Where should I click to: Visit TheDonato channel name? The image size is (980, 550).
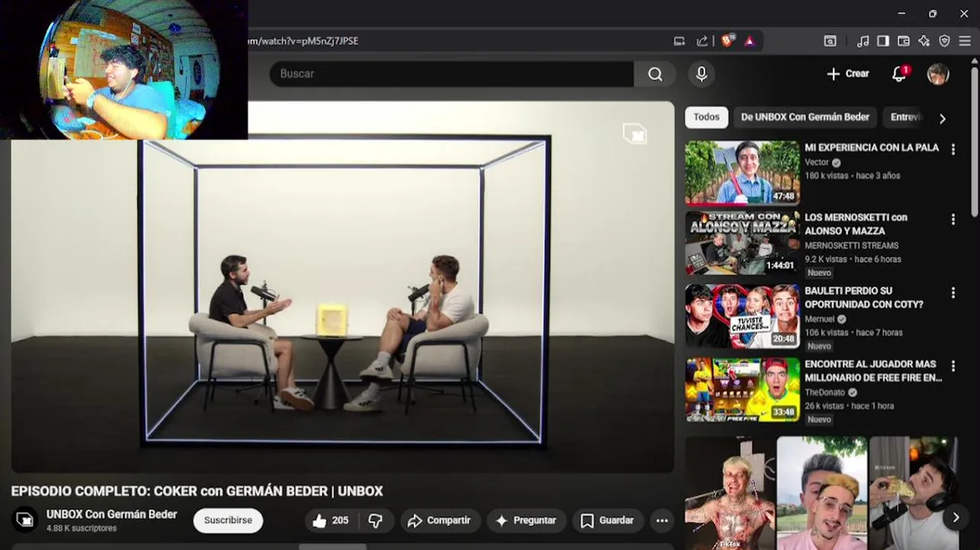tap(824, 392)
